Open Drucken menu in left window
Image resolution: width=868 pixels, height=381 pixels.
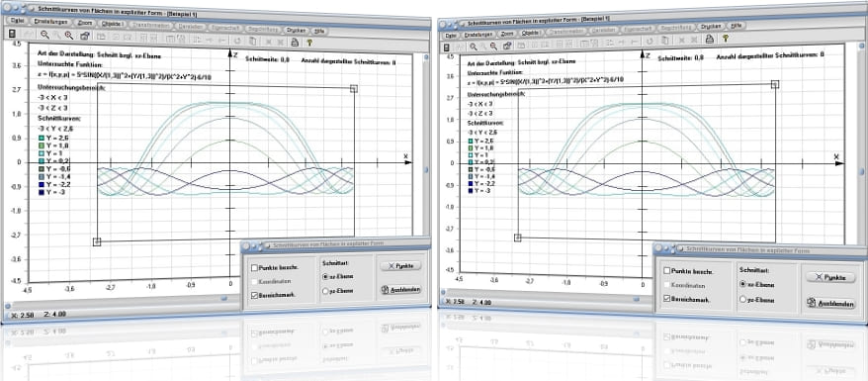(x=296, y=30)
